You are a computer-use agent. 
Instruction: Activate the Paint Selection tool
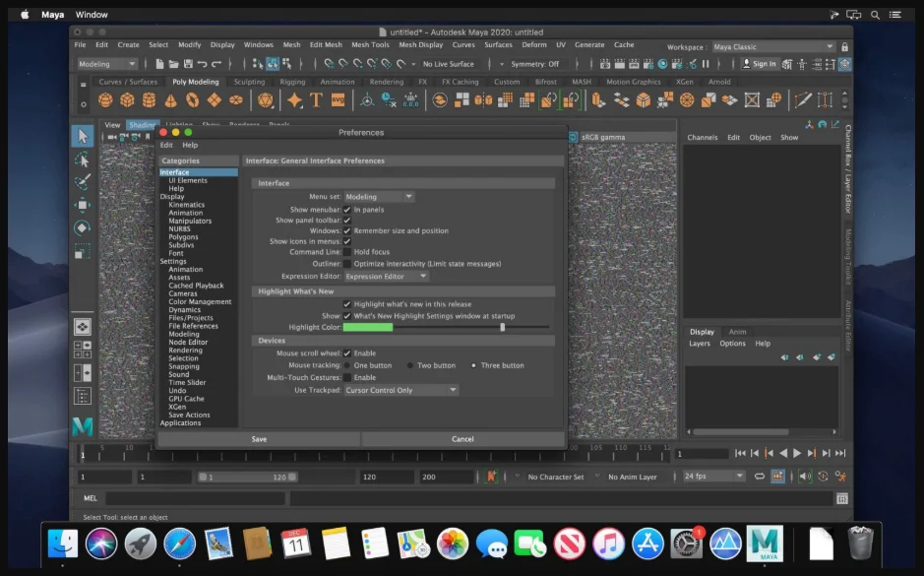pos(83,182)
